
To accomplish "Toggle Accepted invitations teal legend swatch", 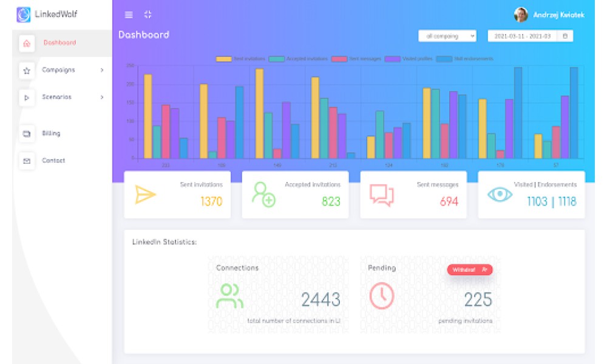I will (x=276, y=59).
